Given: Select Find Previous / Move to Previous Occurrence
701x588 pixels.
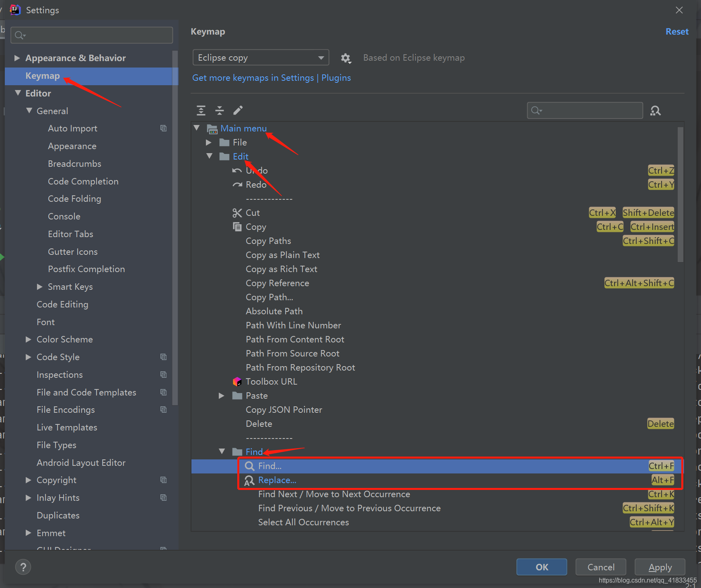Looking at the screenshot, I should tap(437, 508).
